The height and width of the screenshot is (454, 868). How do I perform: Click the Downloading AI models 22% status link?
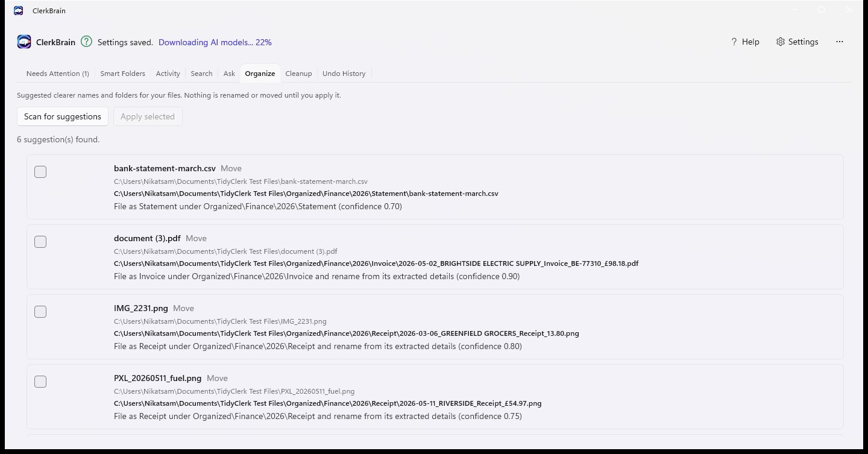click(x=215, y=42)
